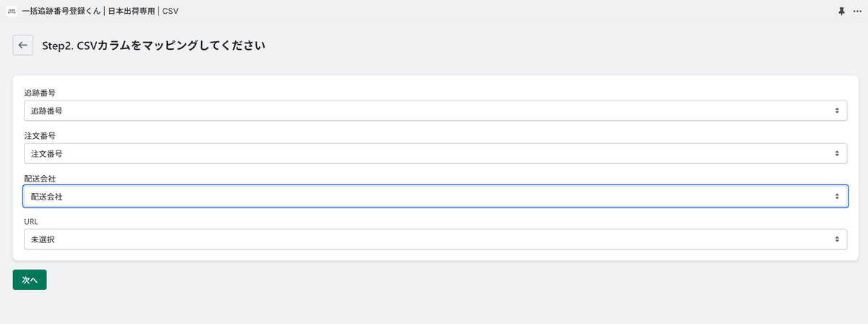Open the 注文番号 mapping dropdown
The height and width of the screenshot is (324, 868).
[435, 154]
